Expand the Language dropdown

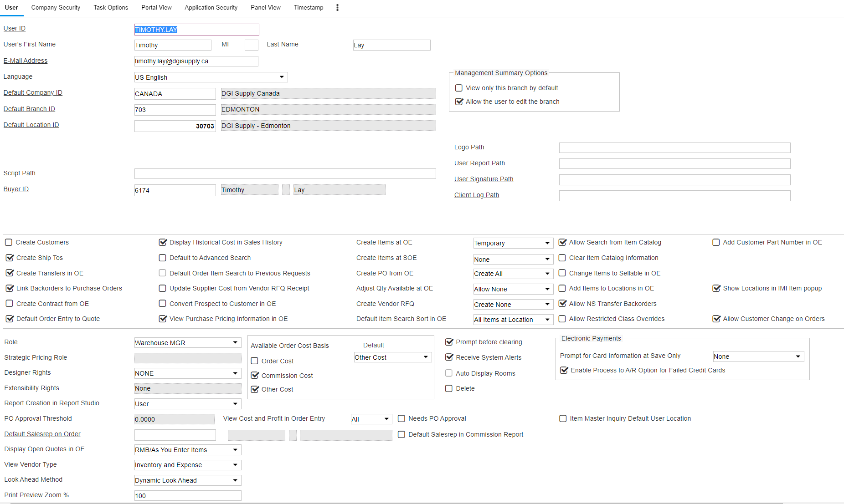pyautogui.click(x=211, y=77)
